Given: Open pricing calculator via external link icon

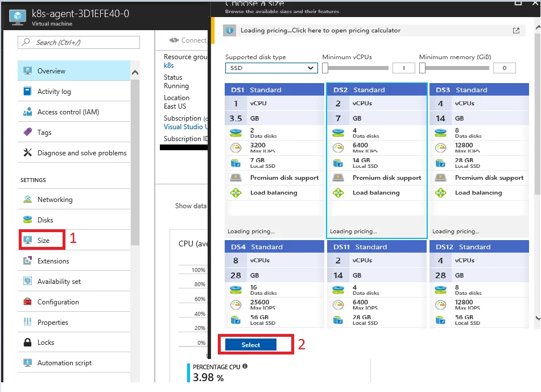Looking at the screenshot, I should [x=516, y=30].
